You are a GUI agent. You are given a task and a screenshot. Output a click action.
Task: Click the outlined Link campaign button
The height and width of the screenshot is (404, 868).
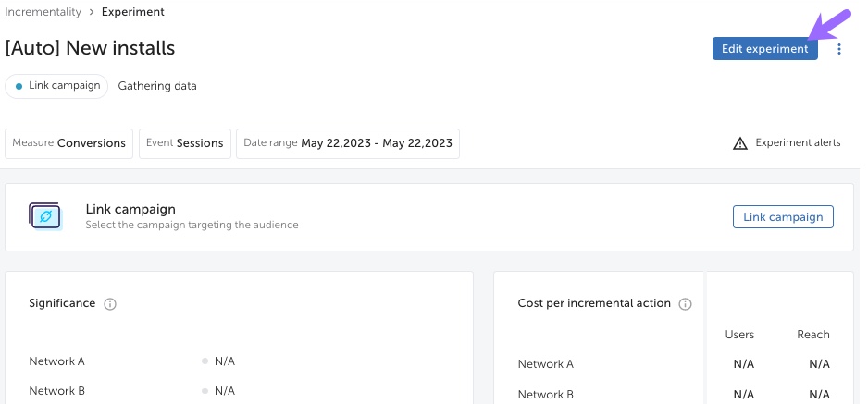point(783,217)
